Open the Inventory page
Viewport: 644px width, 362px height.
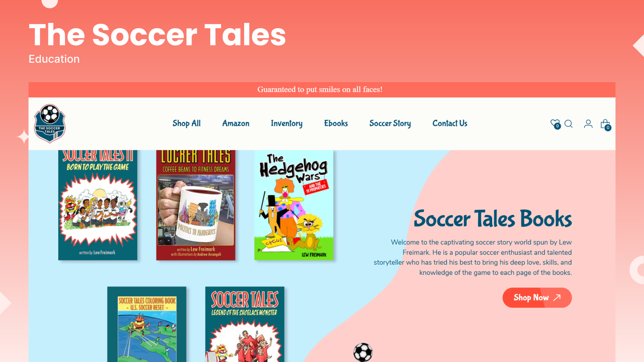coord(286,123)
